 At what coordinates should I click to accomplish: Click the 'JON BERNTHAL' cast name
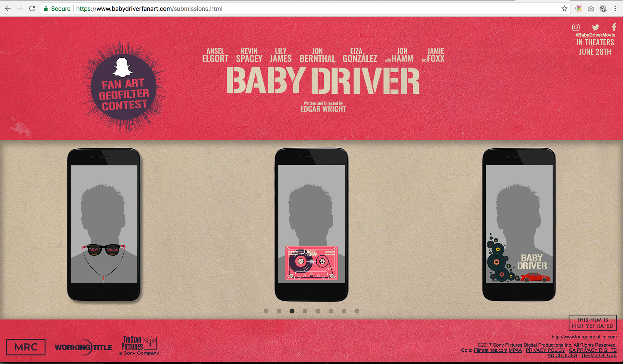tap(317, 55)
